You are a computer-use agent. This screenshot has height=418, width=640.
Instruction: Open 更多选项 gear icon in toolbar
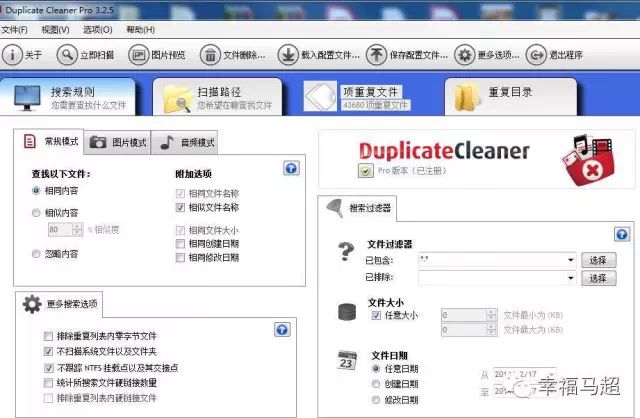464,55
